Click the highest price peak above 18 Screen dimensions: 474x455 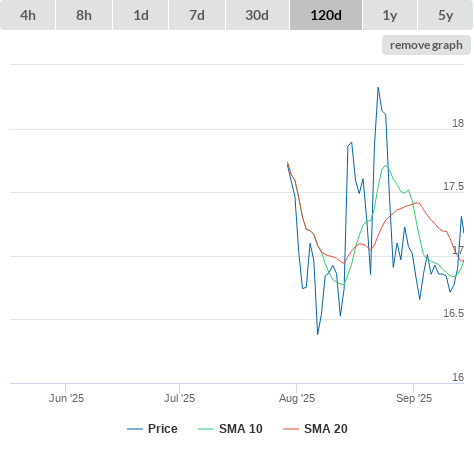378,88
